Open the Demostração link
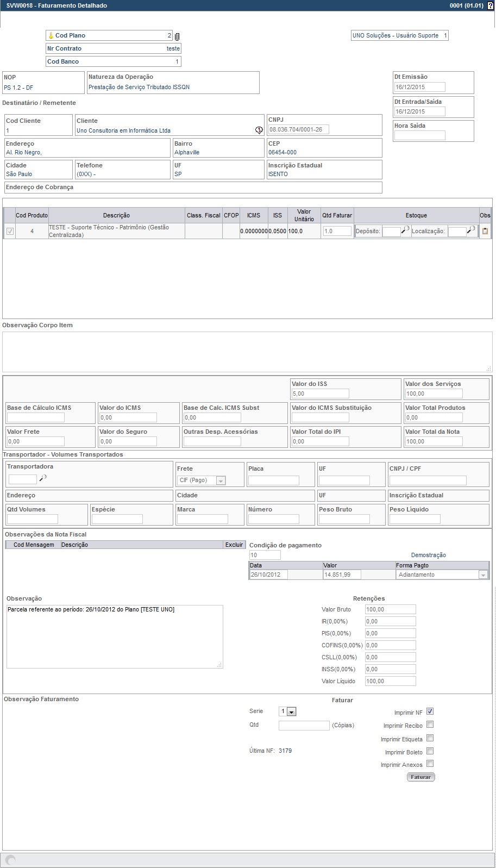 (428, 555)
